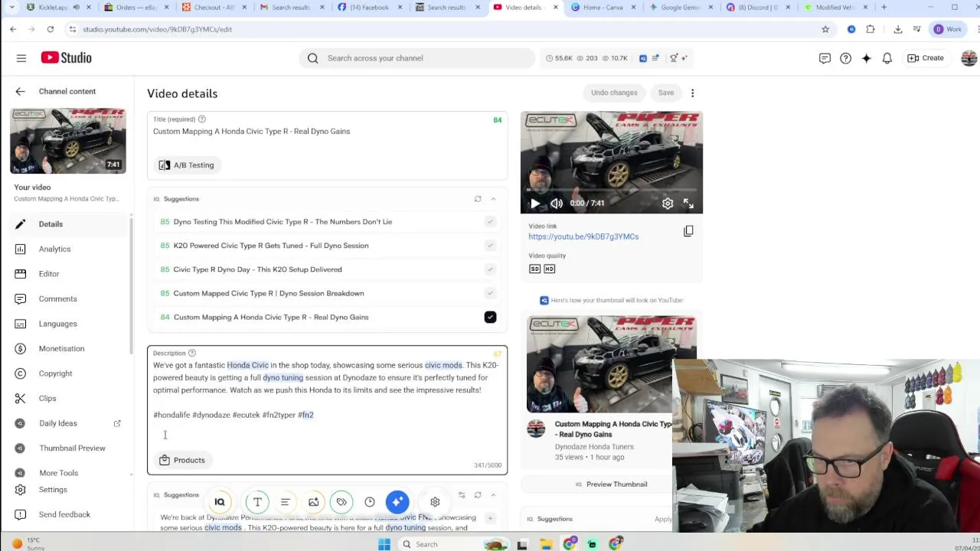The width and height of the screenshot is (980, 551).
Task: Add the 'We're back at Dynodaze' description suggestion
Action: pyautogui.click(x=490, y=519)
